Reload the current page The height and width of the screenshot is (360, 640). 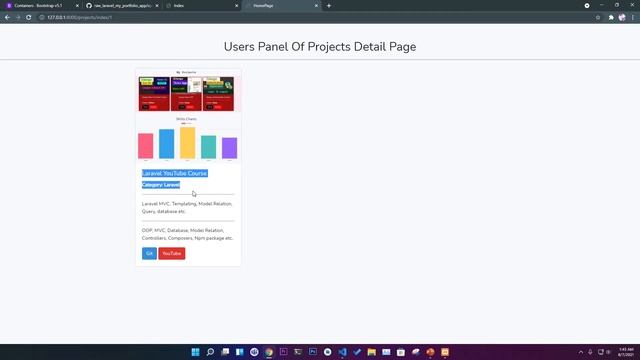pos(29,18)
